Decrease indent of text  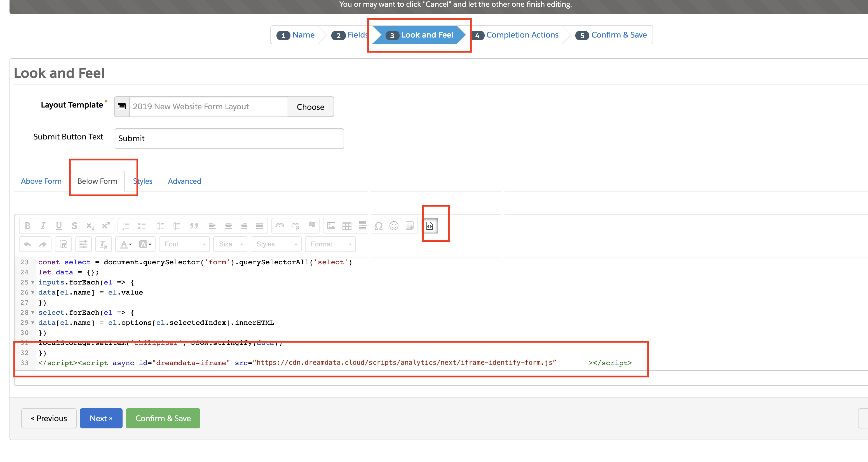(160, 226)
